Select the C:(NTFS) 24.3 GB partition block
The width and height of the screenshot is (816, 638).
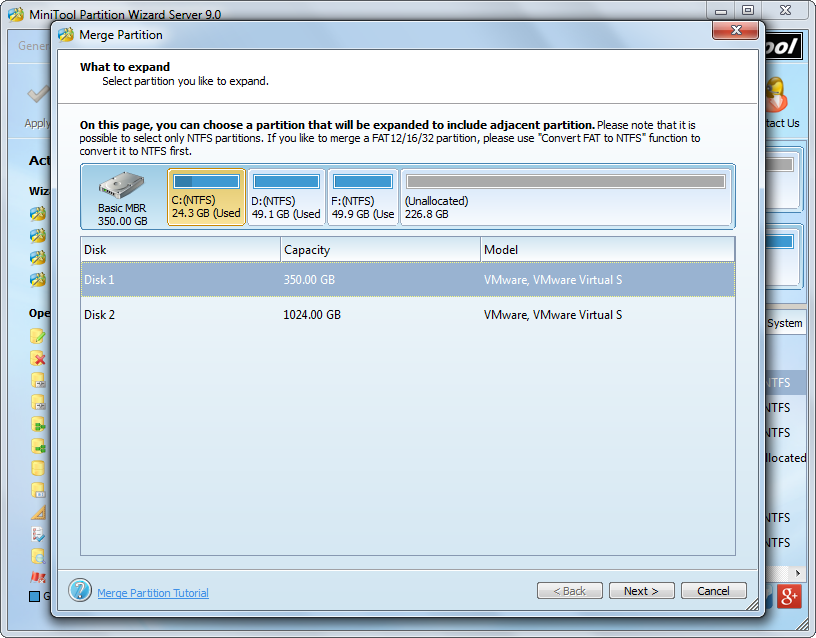click(206, 197)
